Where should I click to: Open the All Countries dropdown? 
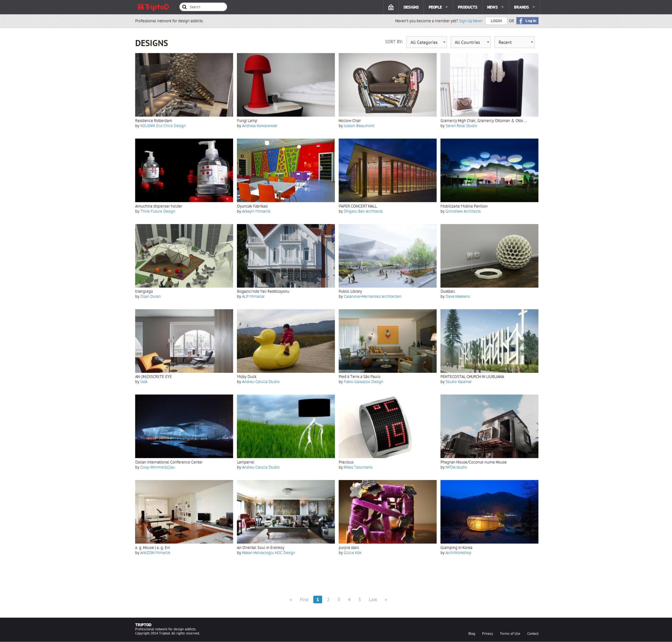[470, 42]
